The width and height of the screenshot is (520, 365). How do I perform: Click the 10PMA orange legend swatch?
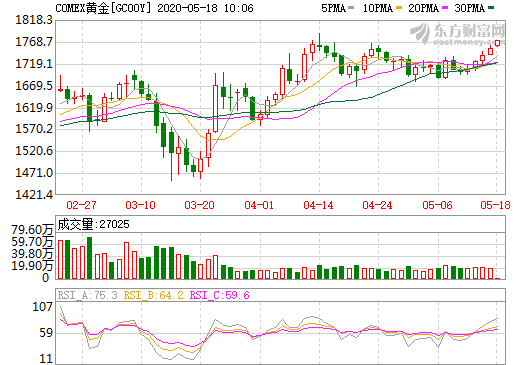[399, 8]
